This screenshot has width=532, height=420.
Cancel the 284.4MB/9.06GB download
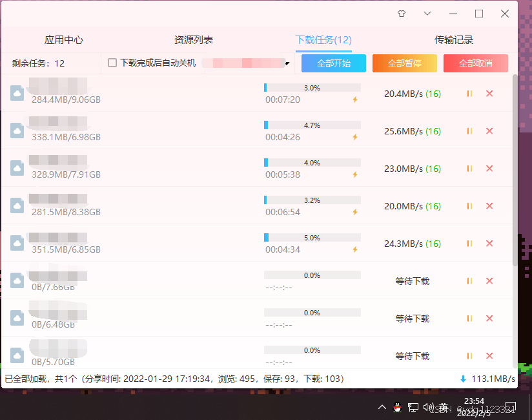489,94
